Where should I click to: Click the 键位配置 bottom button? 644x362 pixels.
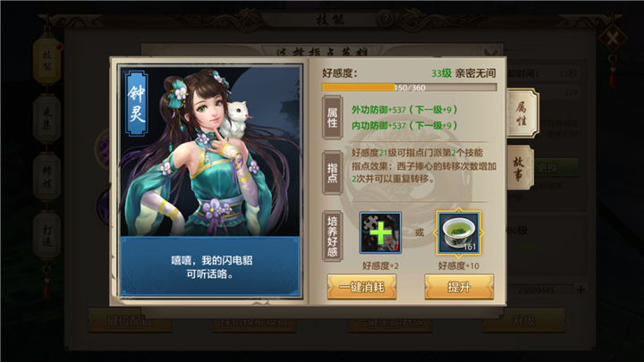[130, 321]
